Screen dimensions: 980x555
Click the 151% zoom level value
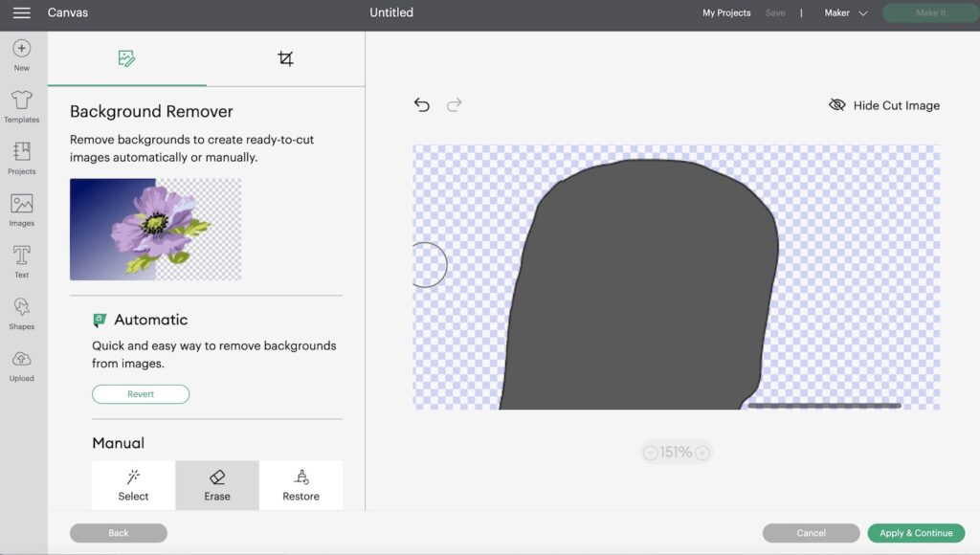pos(676,453)
